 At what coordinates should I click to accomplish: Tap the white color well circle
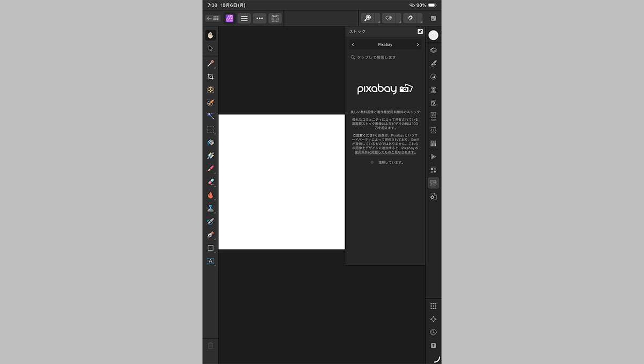click(433, 35)
